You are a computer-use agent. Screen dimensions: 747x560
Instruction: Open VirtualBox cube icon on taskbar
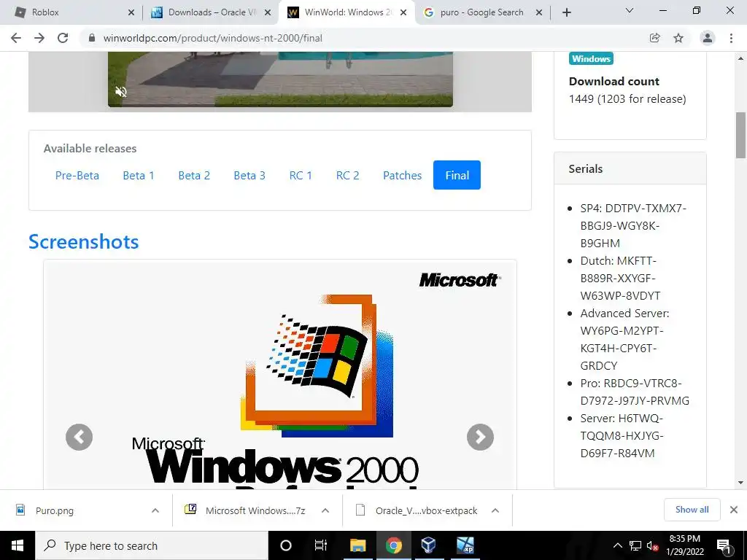[428, 545]
